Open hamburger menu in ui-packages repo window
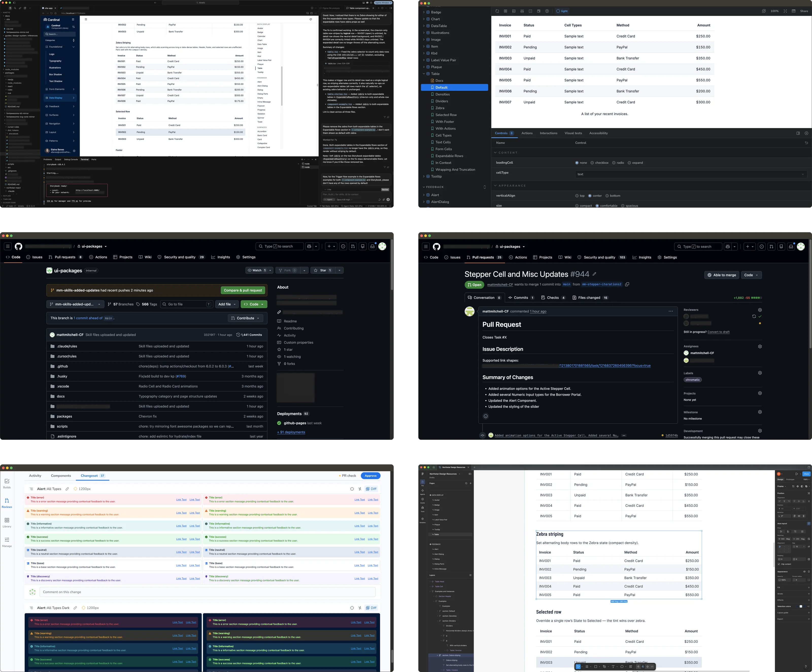812x672 pixels. click(x=8, y=246)
